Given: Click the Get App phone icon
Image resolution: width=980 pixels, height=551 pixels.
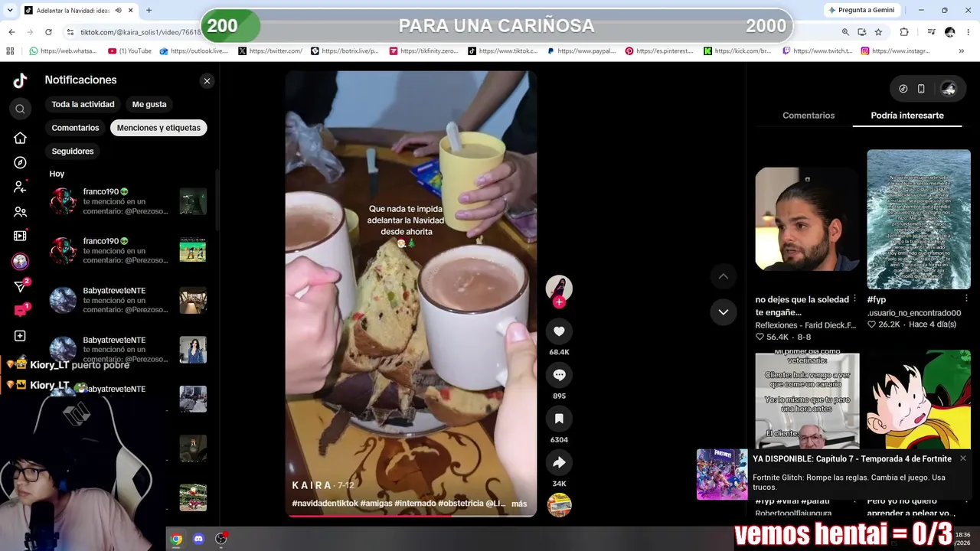Looking at the screenshot, I should (921, 89).
